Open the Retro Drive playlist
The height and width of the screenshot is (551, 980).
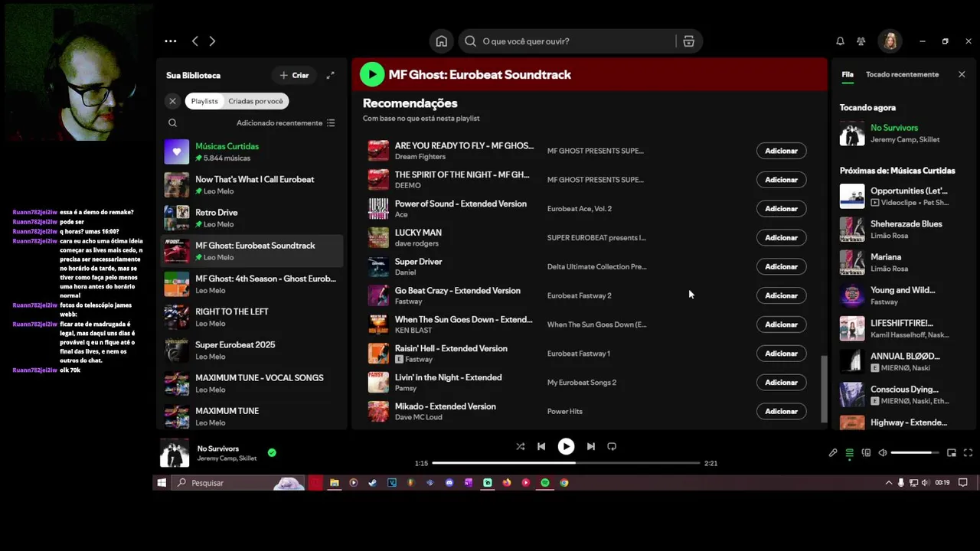[251, 218]
